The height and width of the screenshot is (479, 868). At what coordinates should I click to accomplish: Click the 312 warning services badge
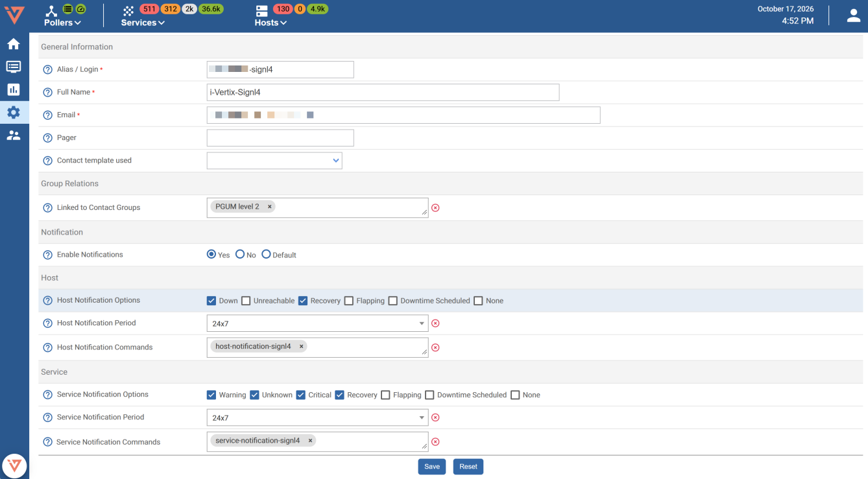(x=171, y=9)
